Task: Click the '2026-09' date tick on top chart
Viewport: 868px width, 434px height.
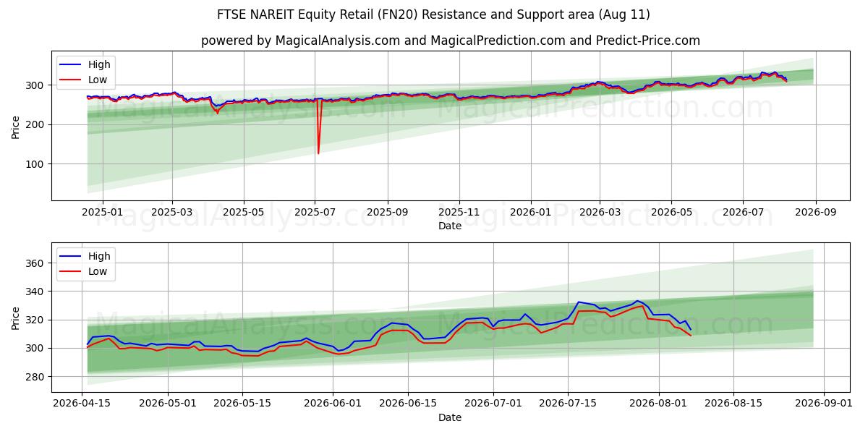Action: coord(816,213)
